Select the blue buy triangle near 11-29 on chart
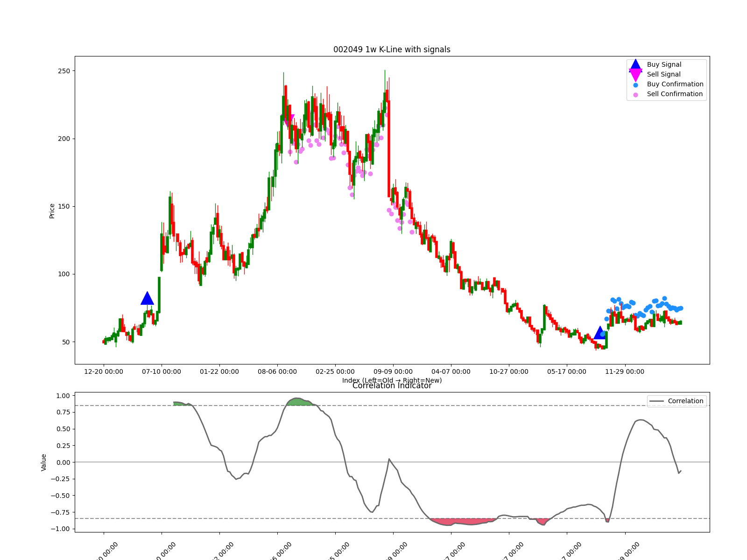This screenshot has width=747, height=560. [600, 333]
